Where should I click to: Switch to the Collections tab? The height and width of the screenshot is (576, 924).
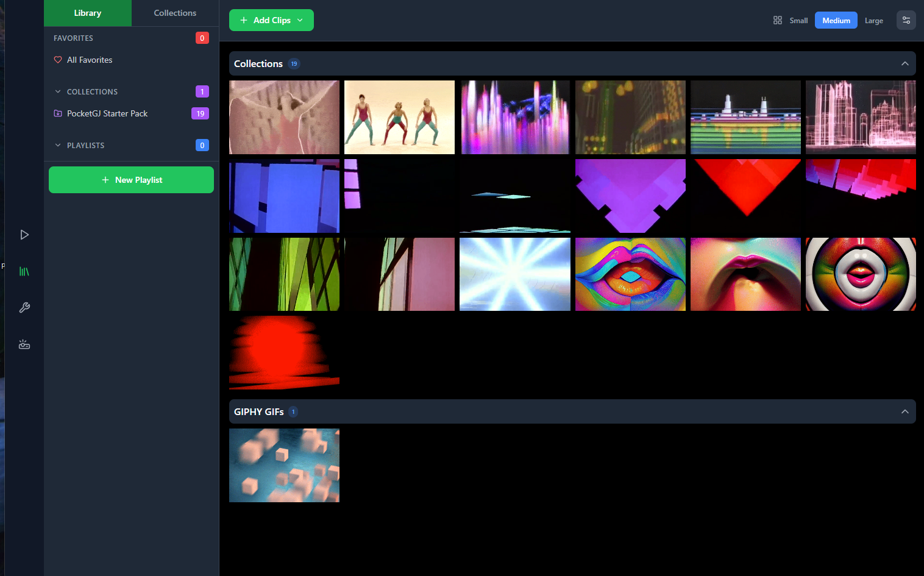point(175,13)
